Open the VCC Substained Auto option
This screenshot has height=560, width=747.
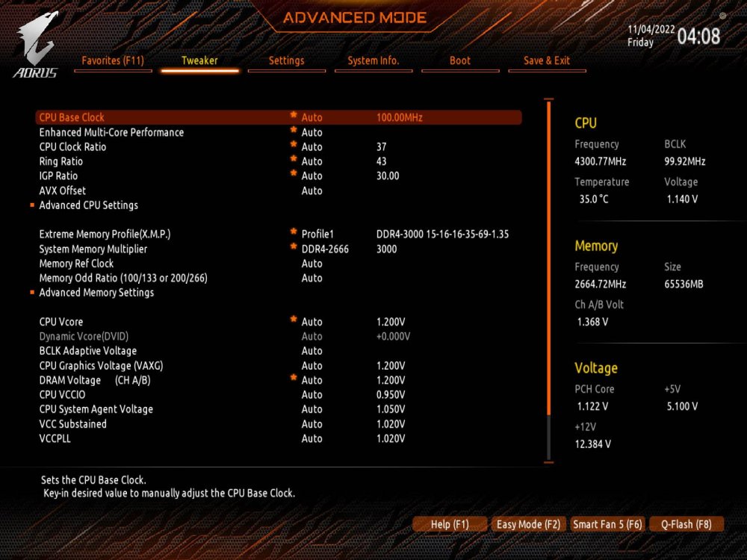click(x=312, y=424)
